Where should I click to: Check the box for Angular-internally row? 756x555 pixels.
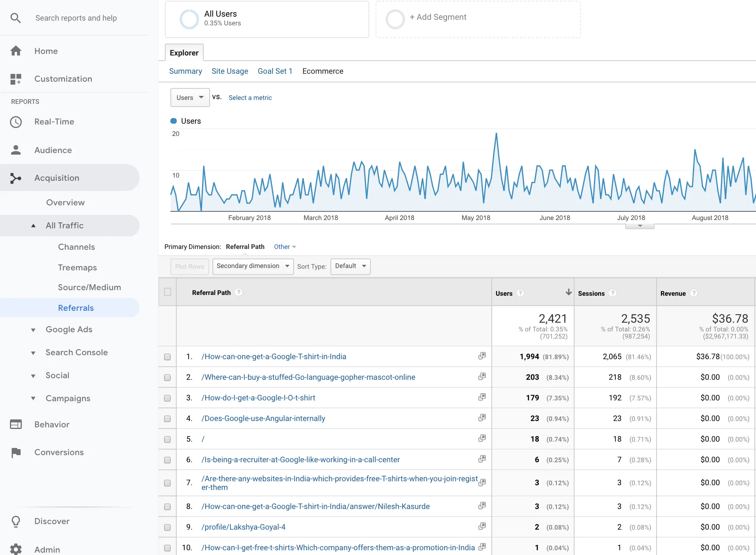tap(167, 419)
